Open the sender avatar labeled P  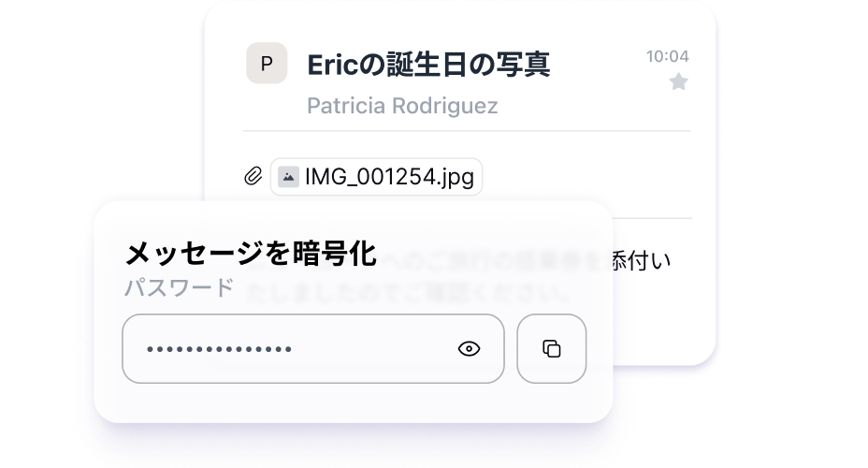click(267, 63)
